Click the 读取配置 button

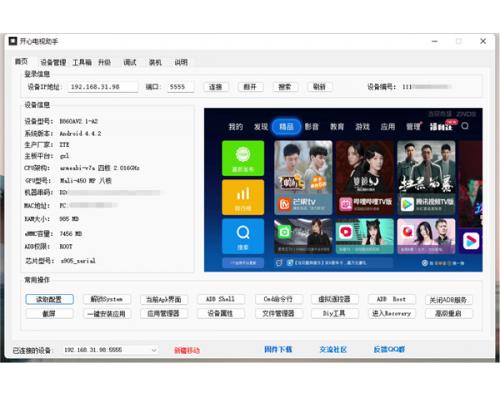click(49, 299)
